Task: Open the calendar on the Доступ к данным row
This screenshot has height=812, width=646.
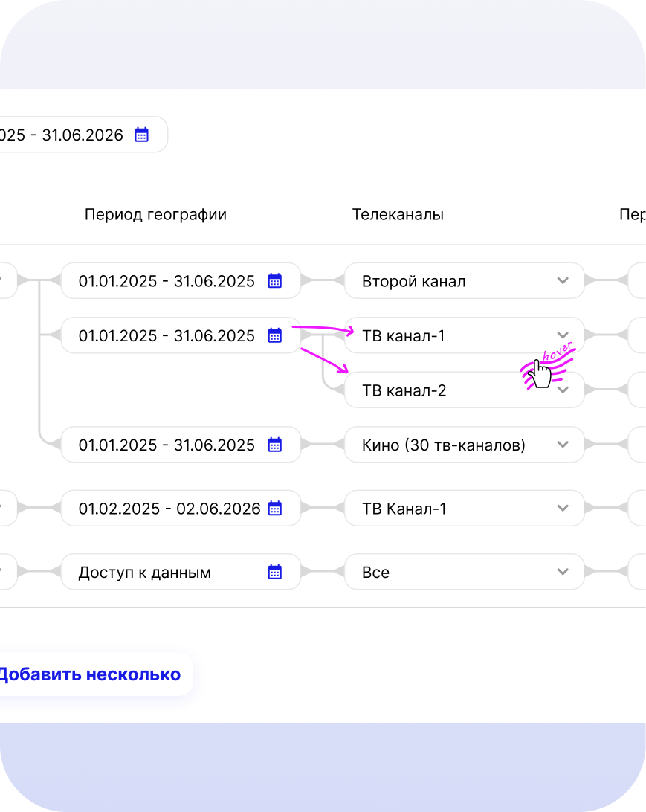Action: pos(274,572)
